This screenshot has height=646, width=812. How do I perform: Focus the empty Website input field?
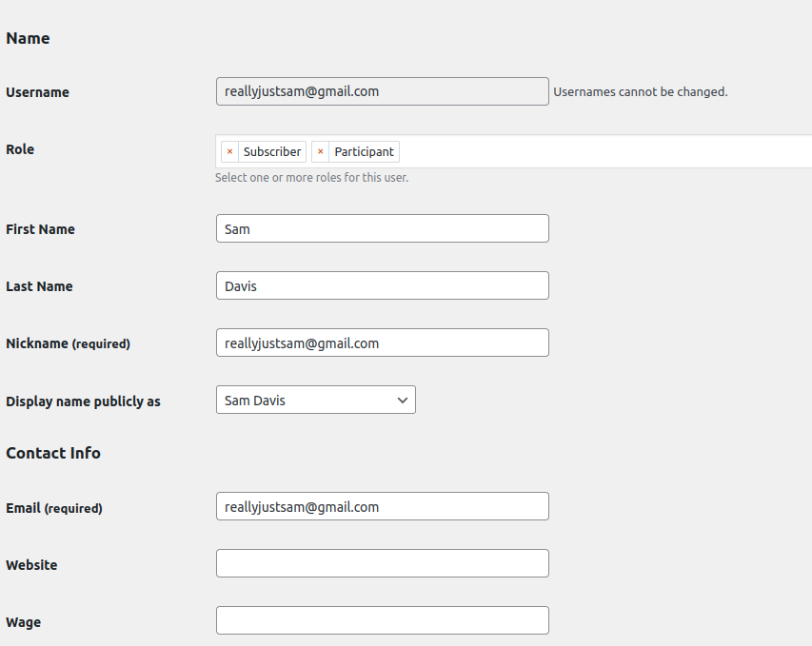(382, 564)
